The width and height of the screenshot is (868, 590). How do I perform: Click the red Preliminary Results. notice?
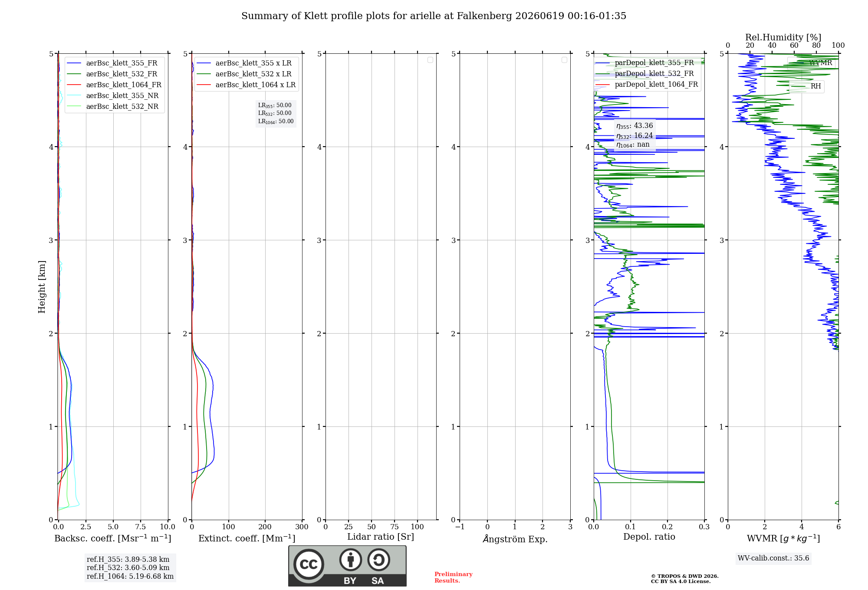coord(454,577)
